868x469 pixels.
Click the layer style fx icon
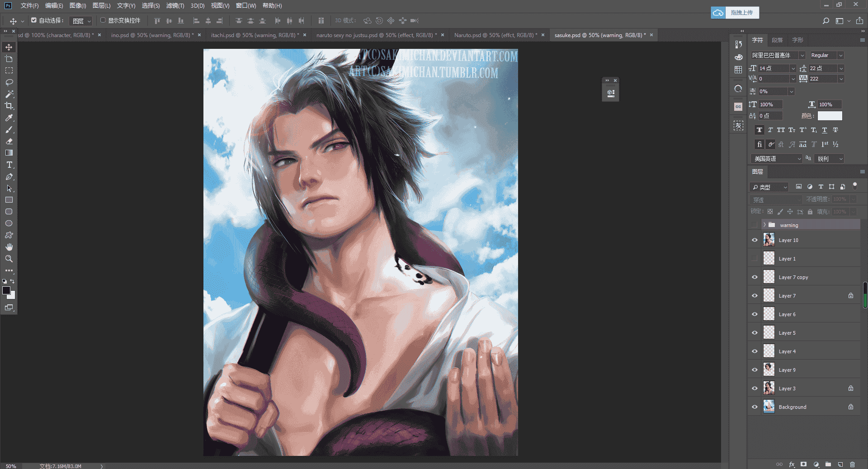click(x=792, y=464)
